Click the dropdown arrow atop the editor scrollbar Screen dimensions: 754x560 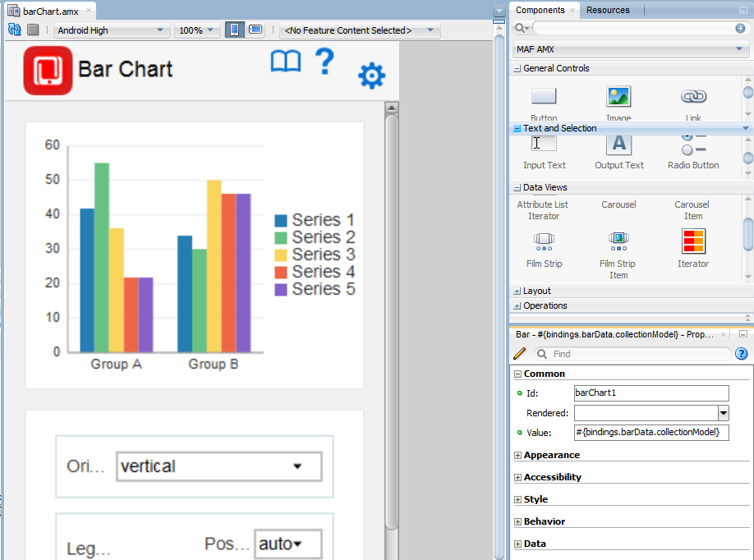click(499, 10)
